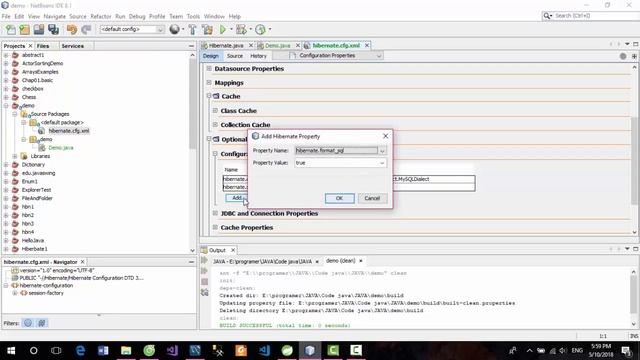640x360 pixels.
Task: Open the Hibernate.java editor tab
Action: point(226,45)
